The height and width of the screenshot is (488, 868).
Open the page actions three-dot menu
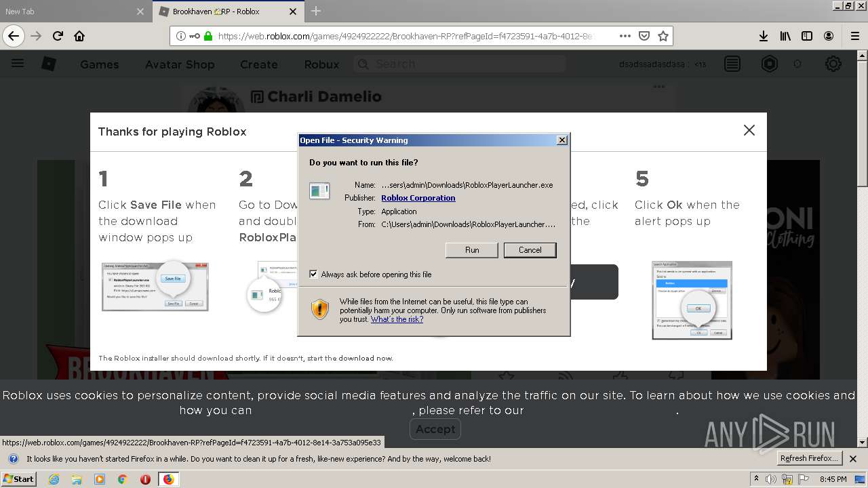(x=625, y=36)
